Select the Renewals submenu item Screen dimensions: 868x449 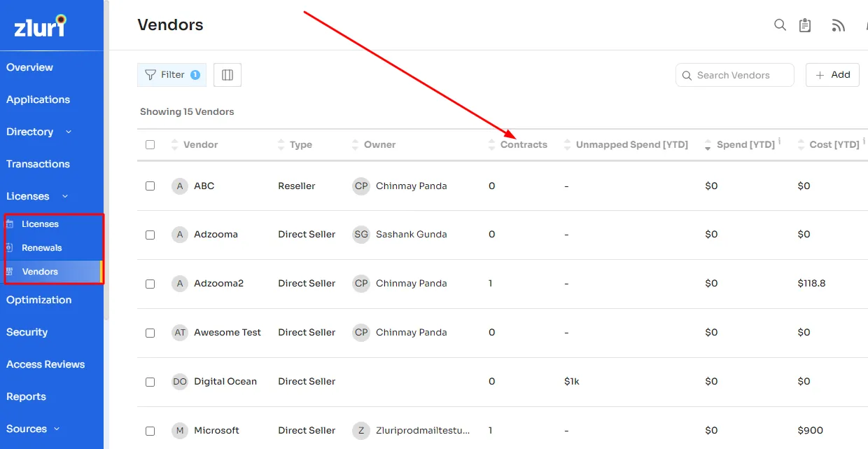(x=41, y=248)
